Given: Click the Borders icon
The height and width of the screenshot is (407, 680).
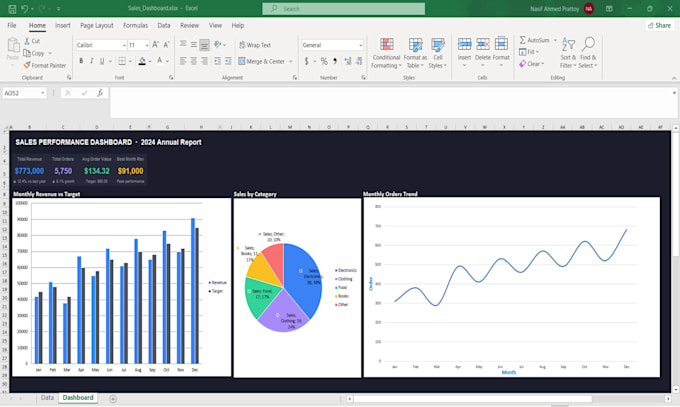Looking at the screenshot, I should point(122,61).
